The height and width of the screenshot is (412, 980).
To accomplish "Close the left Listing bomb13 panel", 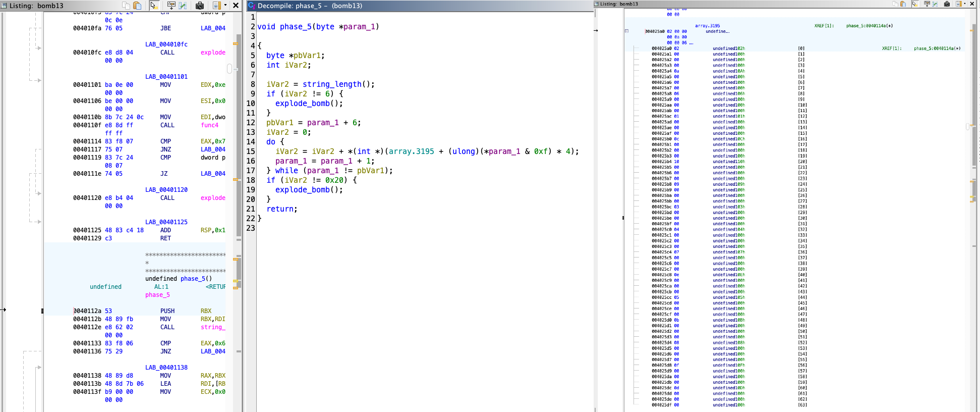I will 236,6.
